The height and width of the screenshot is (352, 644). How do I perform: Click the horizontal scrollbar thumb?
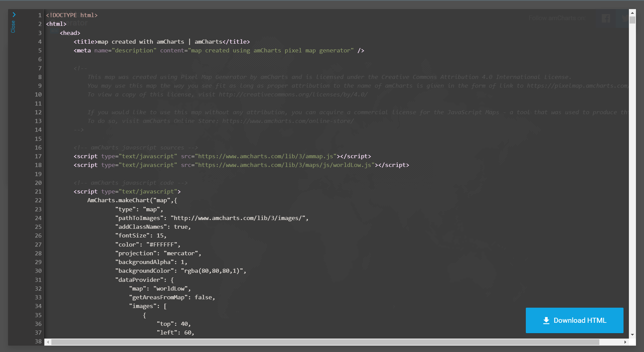(x=325, y=342)
